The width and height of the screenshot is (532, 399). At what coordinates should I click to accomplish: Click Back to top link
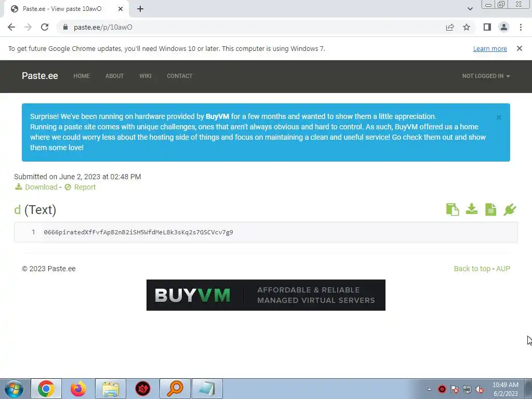[x=472, y=269]
